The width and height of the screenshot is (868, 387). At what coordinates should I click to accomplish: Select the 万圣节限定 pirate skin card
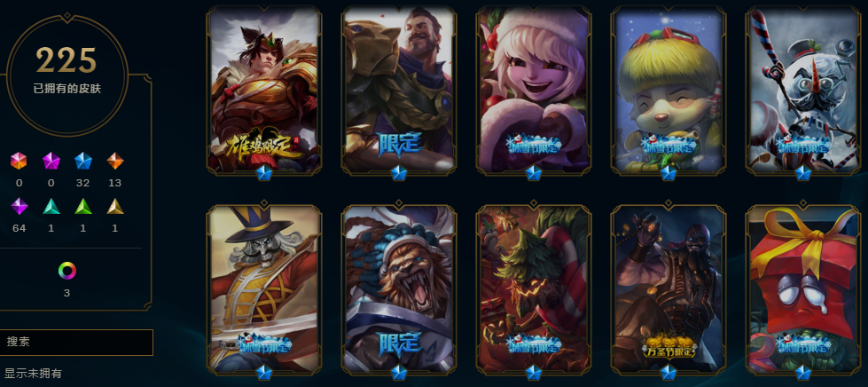669,289
